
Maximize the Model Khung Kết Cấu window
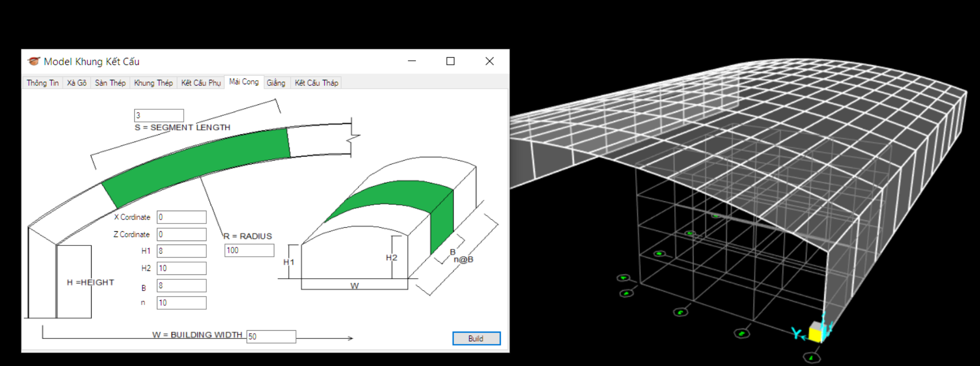click(x=450, y=61)
